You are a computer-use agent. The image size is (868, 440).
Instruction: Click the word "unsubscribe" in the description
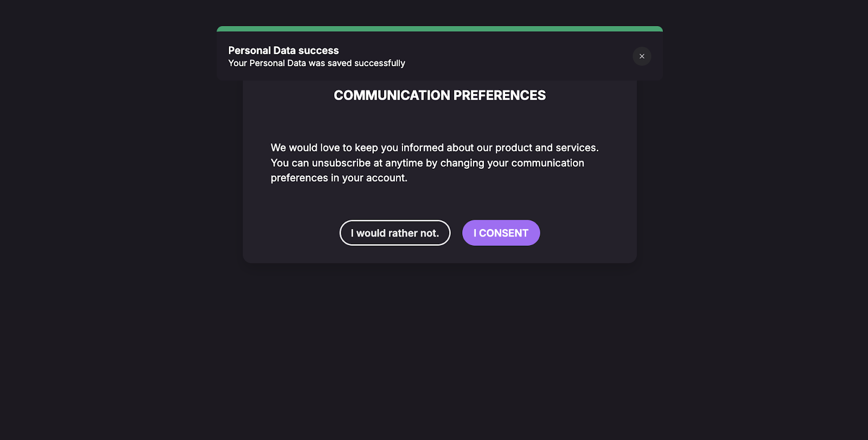click(341, 163)
